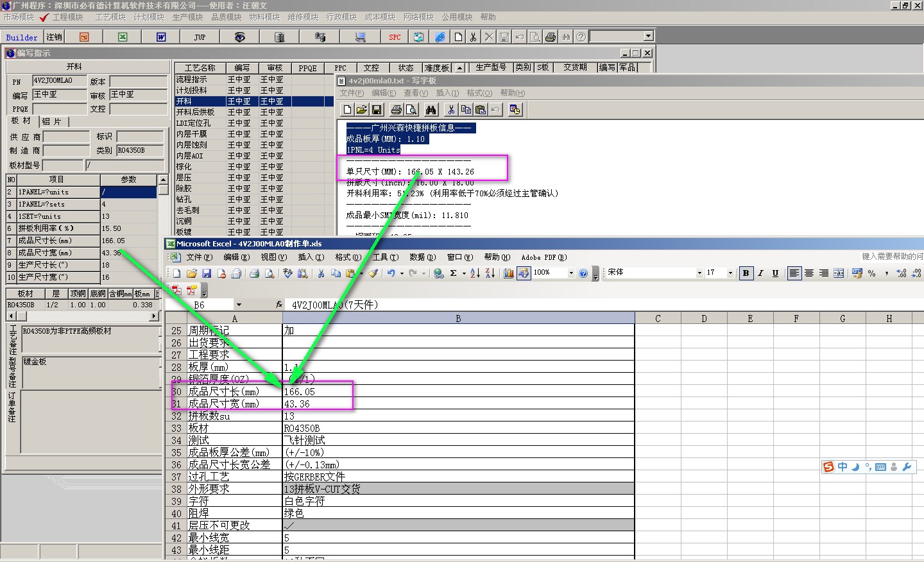
Task: Click the JUP toolbar button
Action: tap(200, 37)
